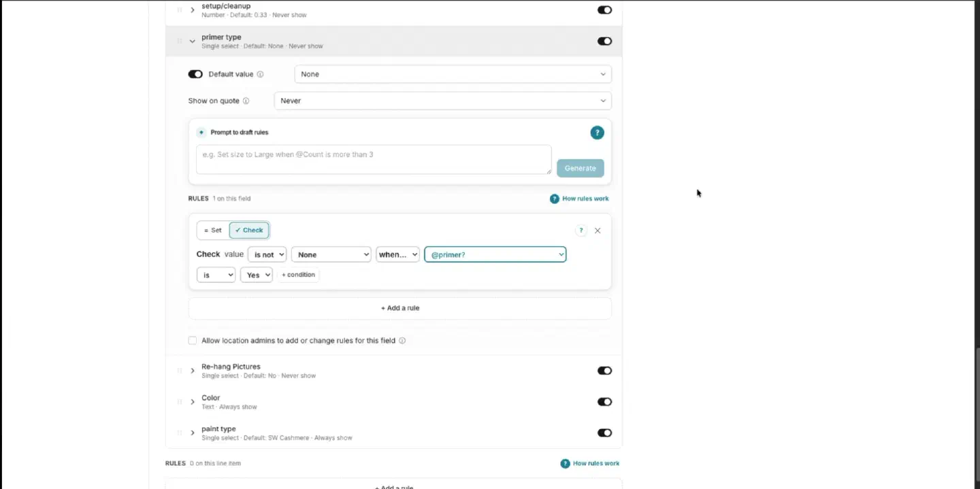Click + Add a rule under primer type
Image resolution: width=980 pixels, height=489 pixels.
(400, 308)
